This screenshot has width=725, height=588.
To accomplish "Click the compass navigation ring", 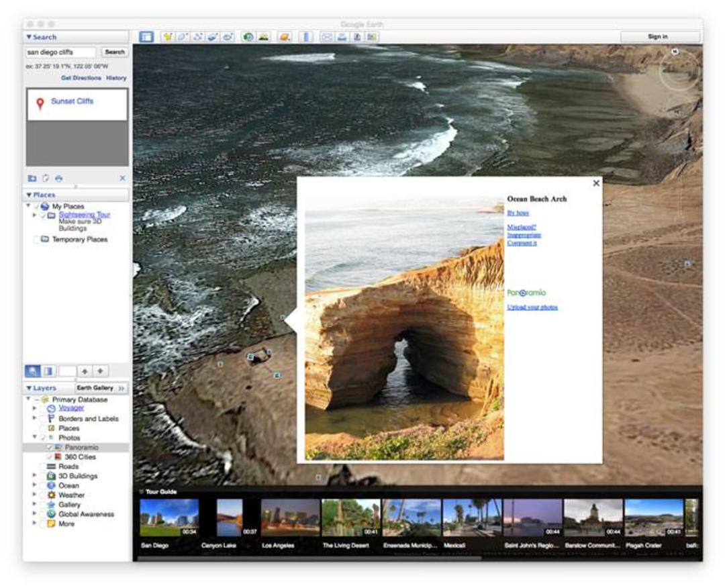I will click(x=678, y=70).
